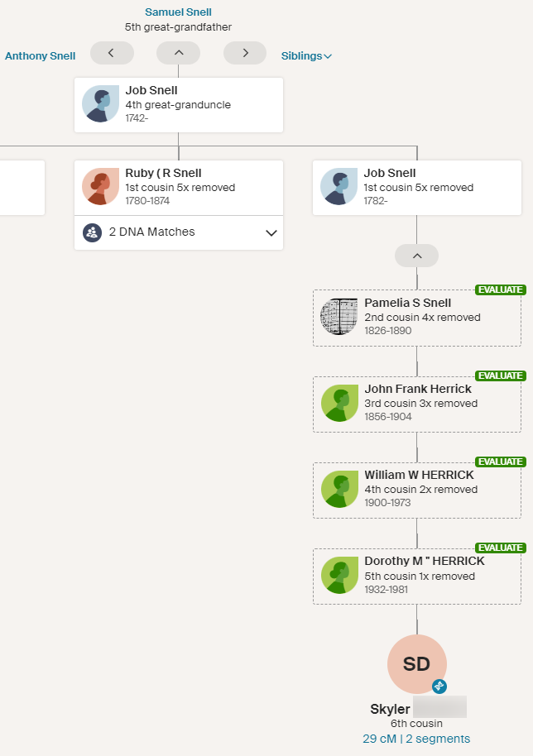Collapse the branch under Job Snell 1782
The height and width of the screenshot is (756, 533).
[x=416, y=256]
